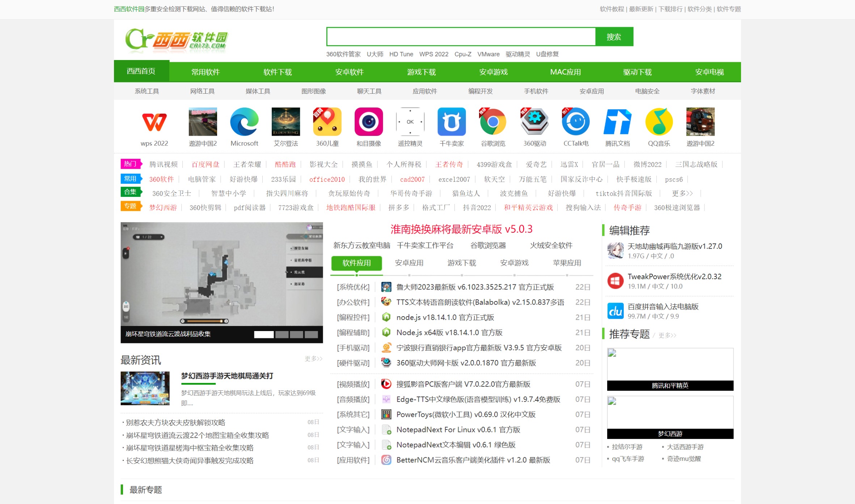Switch to the 苹果应用 tab

click(567, 263)
